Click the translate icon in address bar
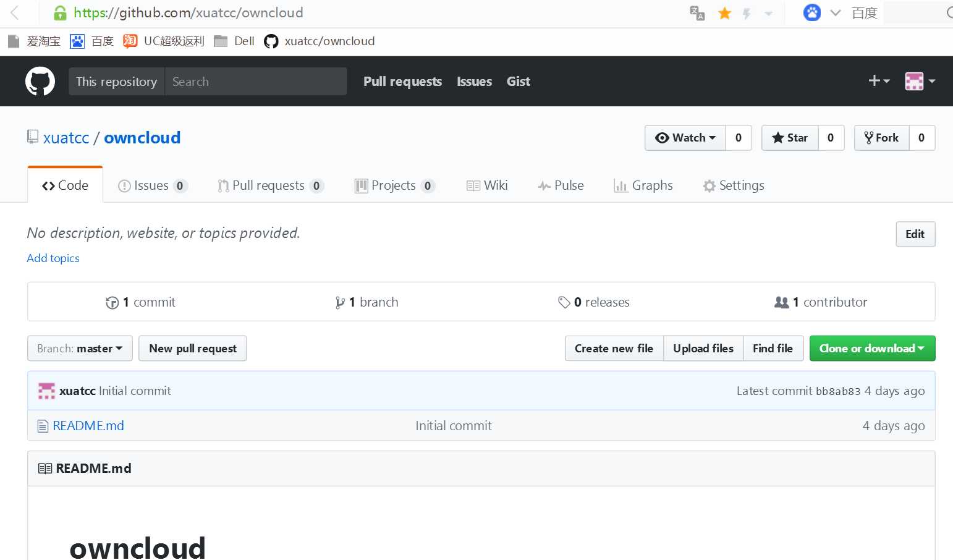Image resolution: width=953 pixels, height=560 pixels. [697, 13]
